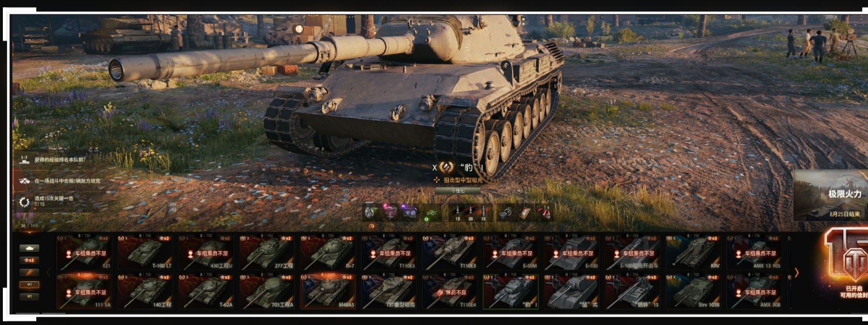Show previous tanks with left carousel arrow
This screenshot has height=325, width=868.
[49, 273]
